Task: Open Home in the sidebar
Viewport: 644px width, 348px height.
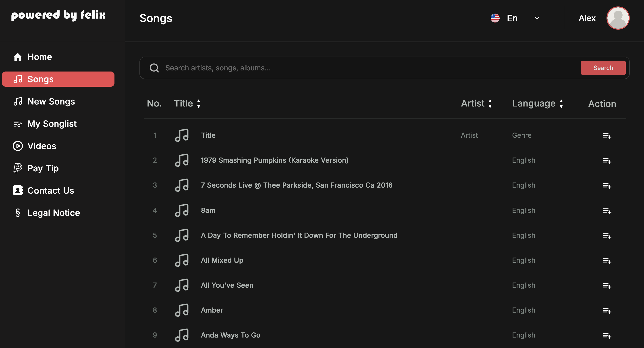Action: click(39, 57)
